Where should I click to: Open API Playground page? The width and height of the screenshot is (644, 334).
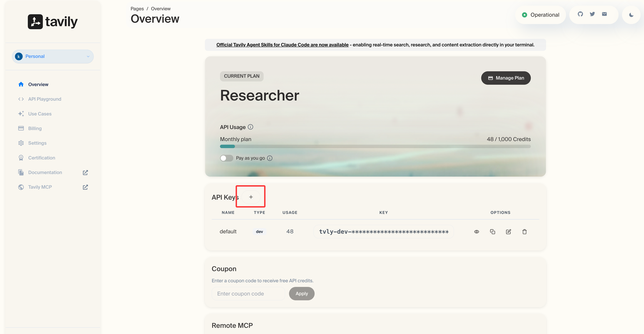pyautogui.click(x=45, y=99)
